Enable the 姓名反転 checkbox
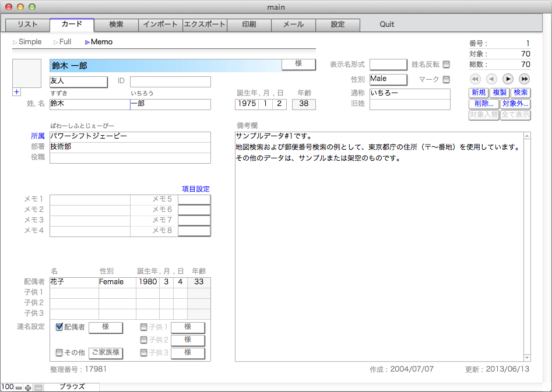Viewport: 552px width, 392px height. click(x=446, y=64)
